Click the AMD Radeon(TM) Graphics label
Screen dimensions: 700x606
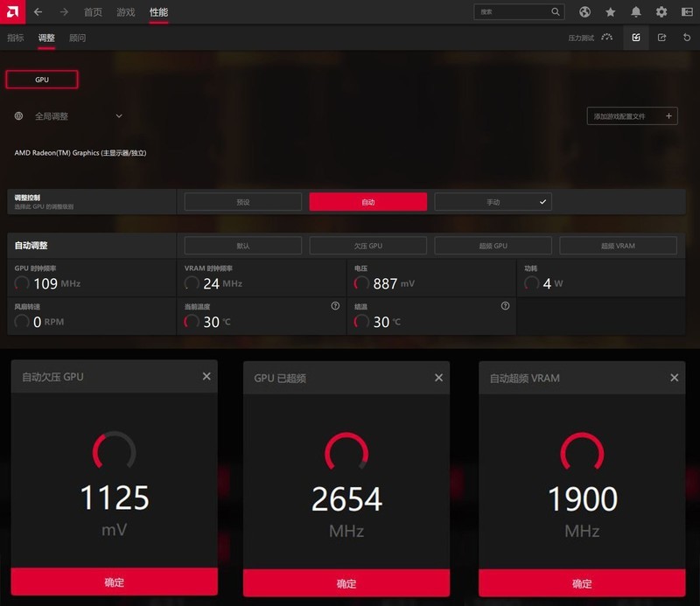tap(80, 153)
